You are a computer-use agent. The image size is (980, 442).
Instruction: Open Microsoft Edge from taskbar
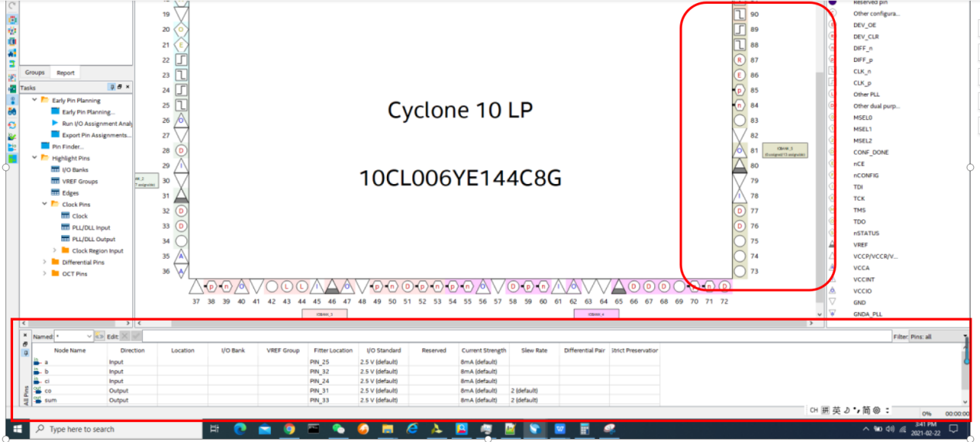(x=239, y=429)
